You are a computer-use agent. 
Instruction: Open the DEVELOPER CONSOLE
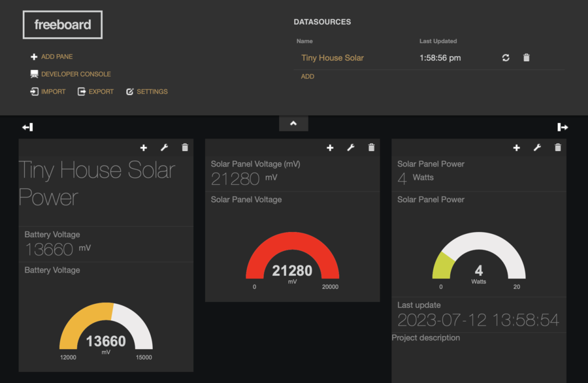click(71, 75)
